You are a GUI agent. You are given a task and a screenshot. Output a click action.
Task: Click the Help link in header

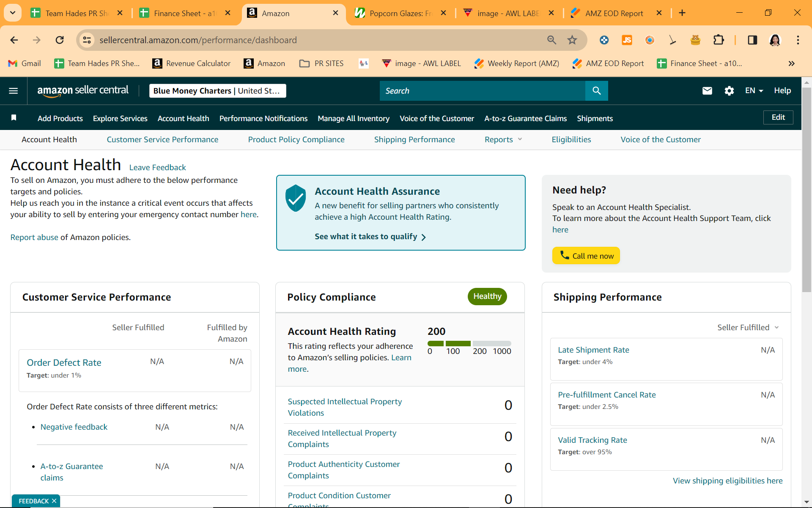tap(782, 91)
